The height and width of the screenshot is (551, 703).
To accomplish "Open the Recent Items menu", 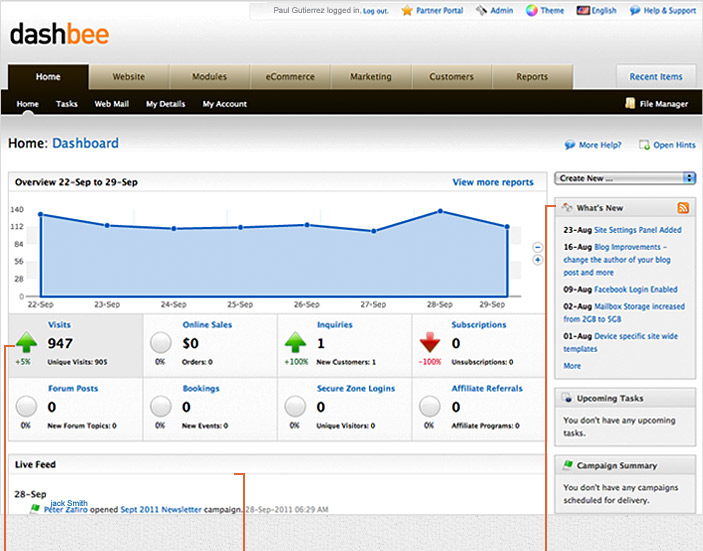I will pos(656,77).
